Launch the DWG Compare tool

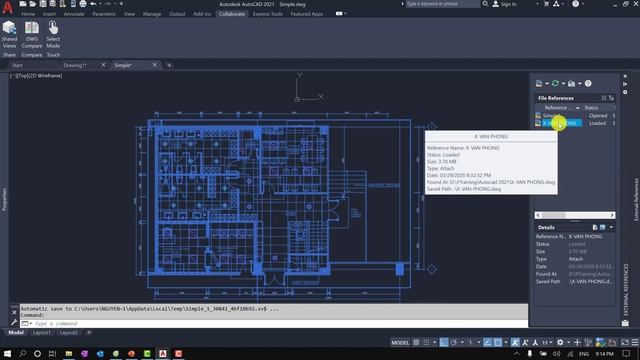(x=32, y=35)
